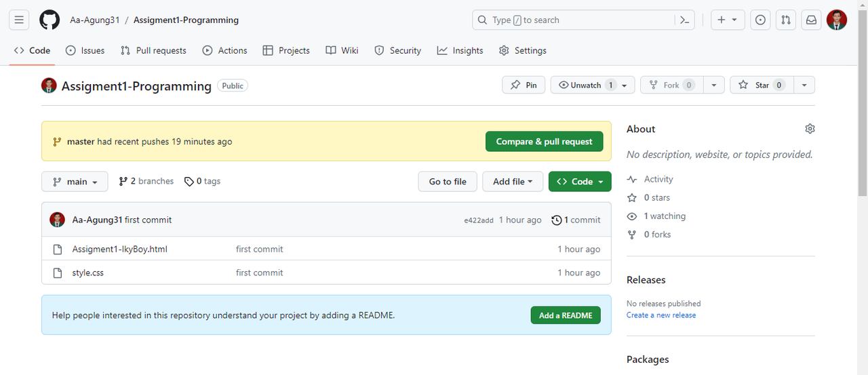Image resolution: width=868 pixels, height=375 pixels.
Task: Switch to the Pull requests tab
Action: [153, 50]
